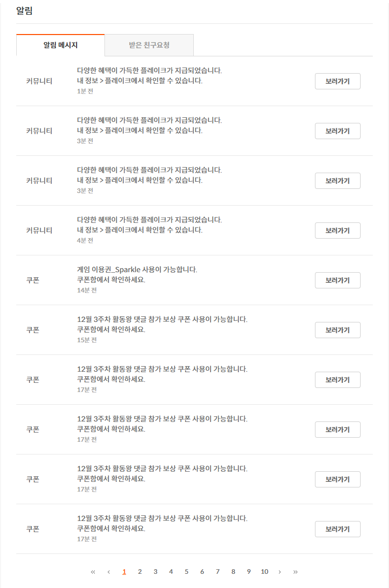Jump to the last page arrow
Viewport: 389px width, 588px height.
[295, 572]
